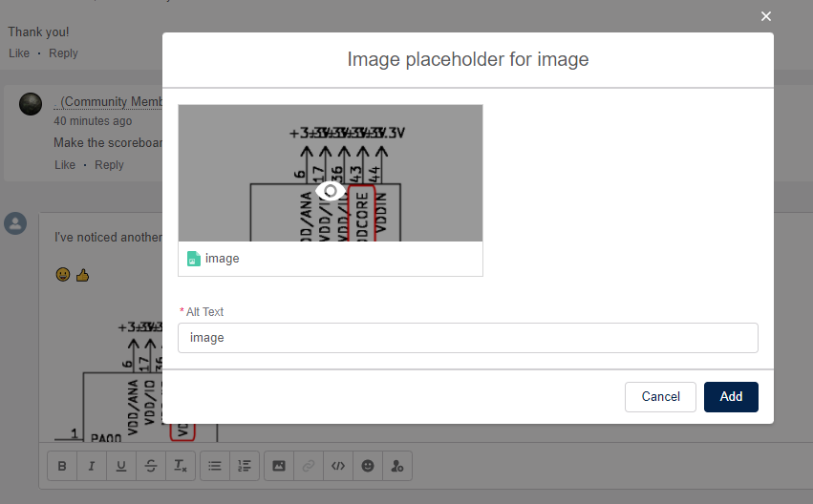813x504 pixels.
Task: Toggle strikethrough text formatting
Action: pyautogui.click(x=151, y=466)
